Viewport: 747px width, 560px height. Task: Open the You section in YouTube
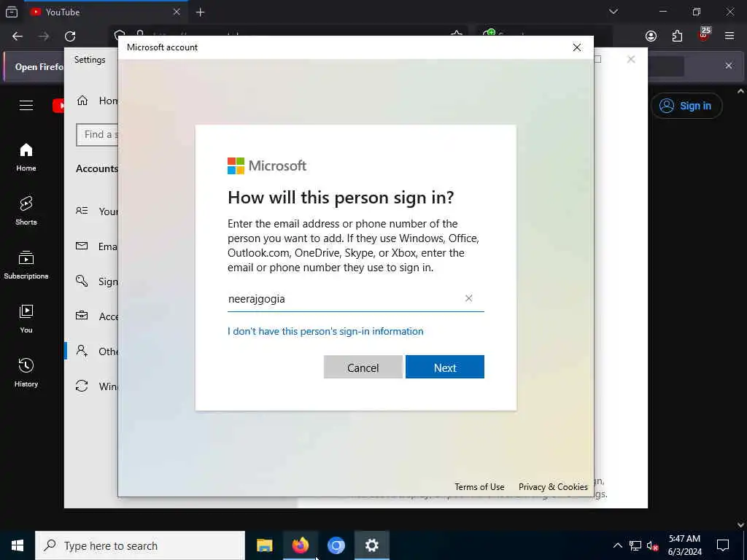click(x=26, y=319)
